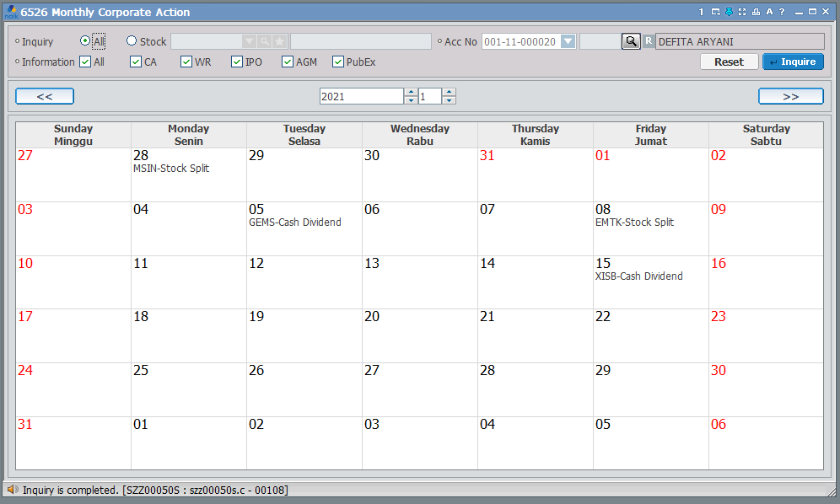Image resolution: width=840 pixels, height=504 pixels.
Task: Click the sound speaker icon in status bar
Action: 12,490
